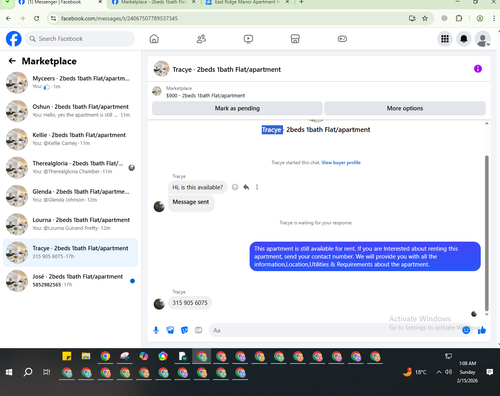Open the Marketplace storefront icon

tap(295, 39)
